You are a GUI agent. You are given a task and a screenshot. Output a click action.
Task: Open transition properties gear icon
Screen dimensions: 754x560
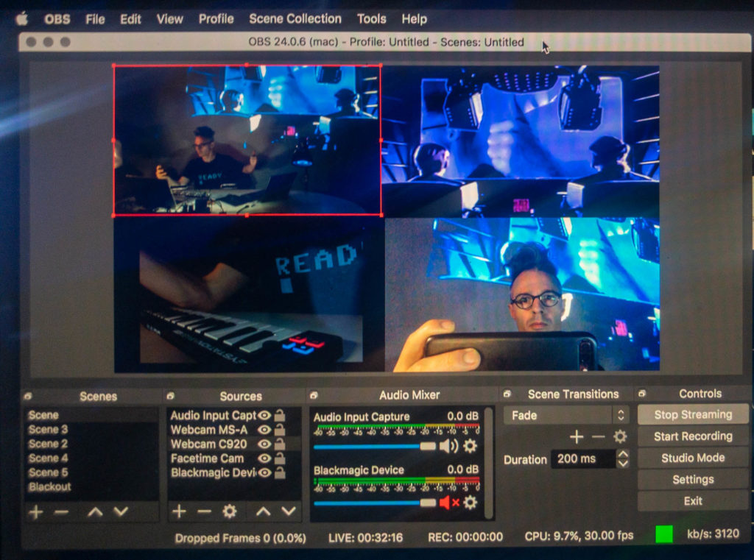(620, 436)
